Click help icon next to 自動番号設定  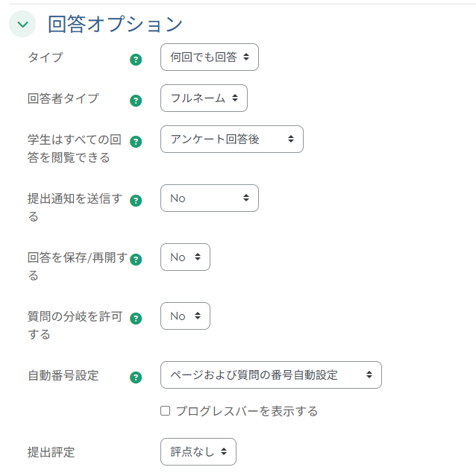point(136,378)
